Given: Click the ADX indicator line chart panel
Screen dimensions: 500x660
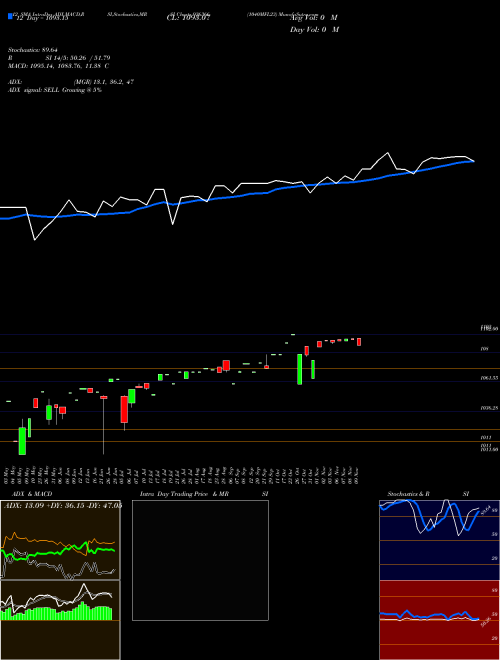Looking at the screenshot, I should [60, 540].
